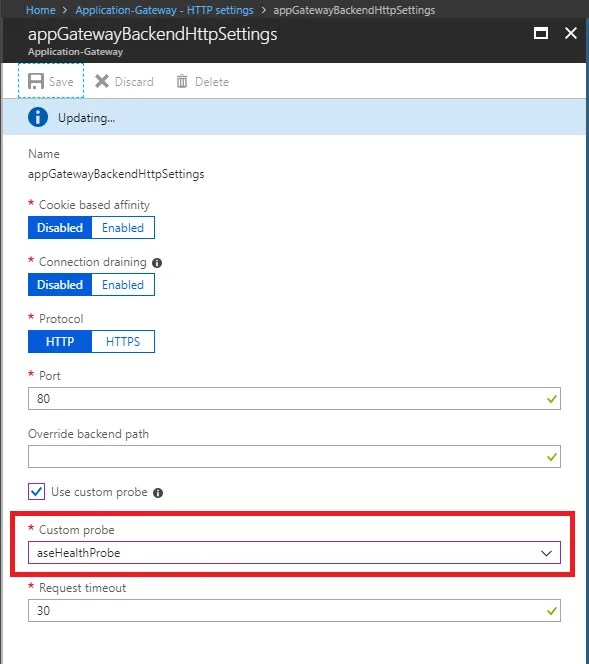Enable Cookie based affinity
The width and height of the screenshot is (589, 664).
[123, 228]
